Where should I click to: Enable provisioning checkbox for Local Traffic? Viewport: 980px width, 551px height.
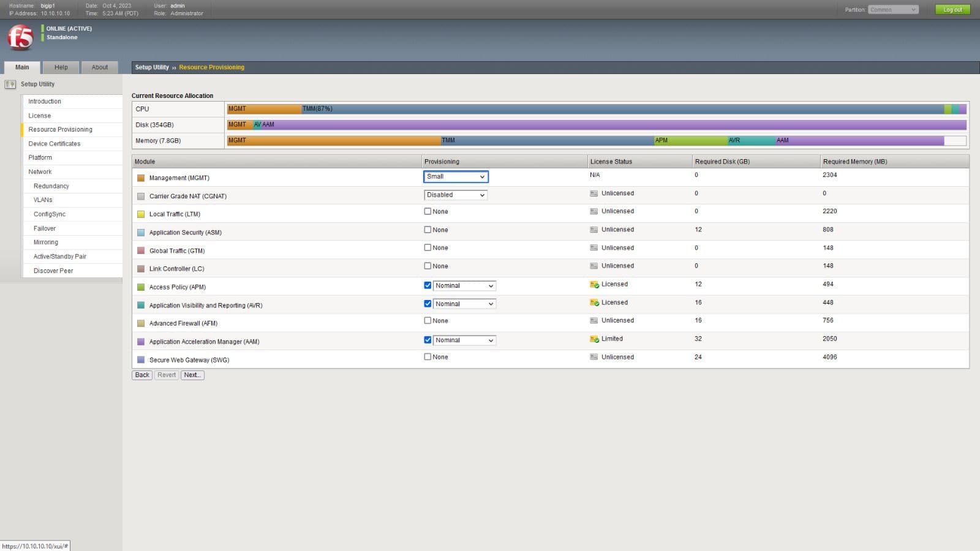[428, 211]
